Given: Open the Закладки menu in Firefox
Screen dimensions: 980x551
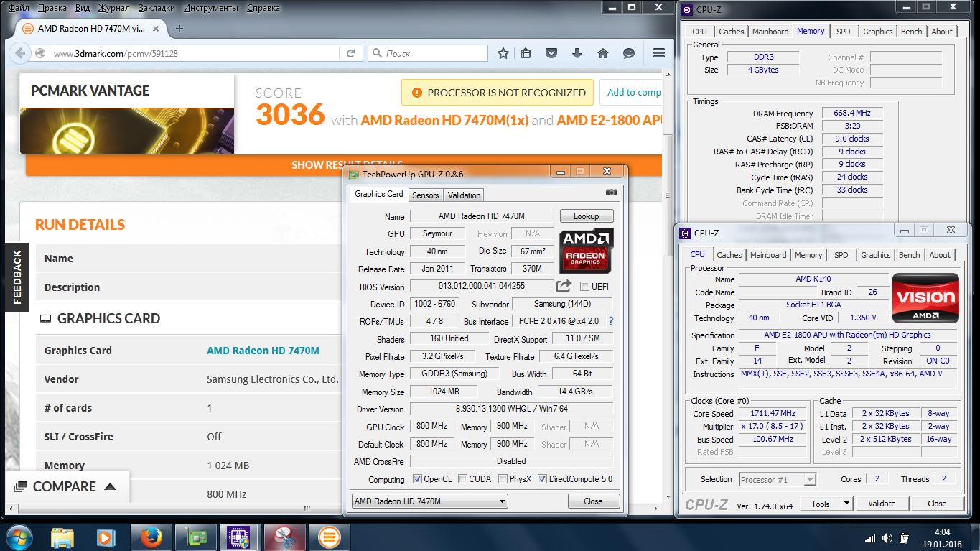Looking at the screenshot, I should (x=156, y=8).
